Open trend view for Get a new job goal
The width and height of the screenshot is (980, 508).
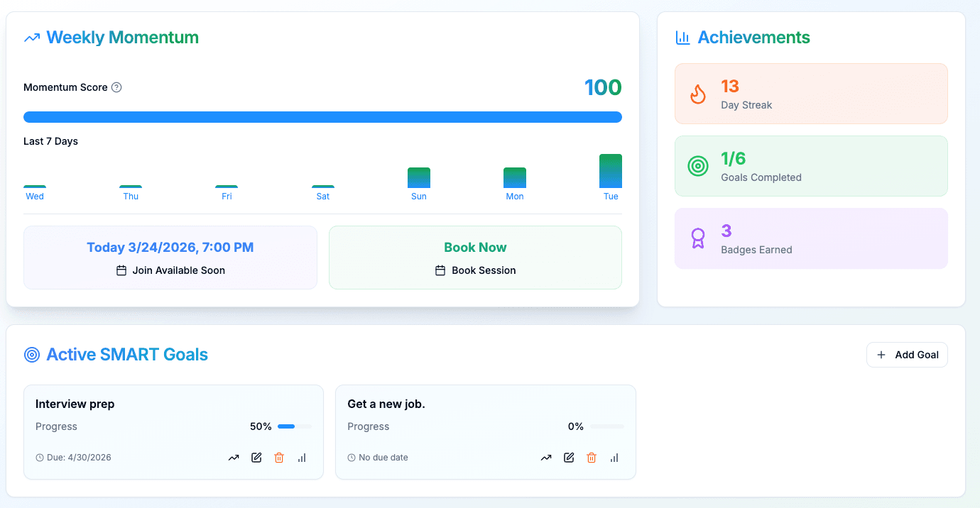(x=546, y=458)
